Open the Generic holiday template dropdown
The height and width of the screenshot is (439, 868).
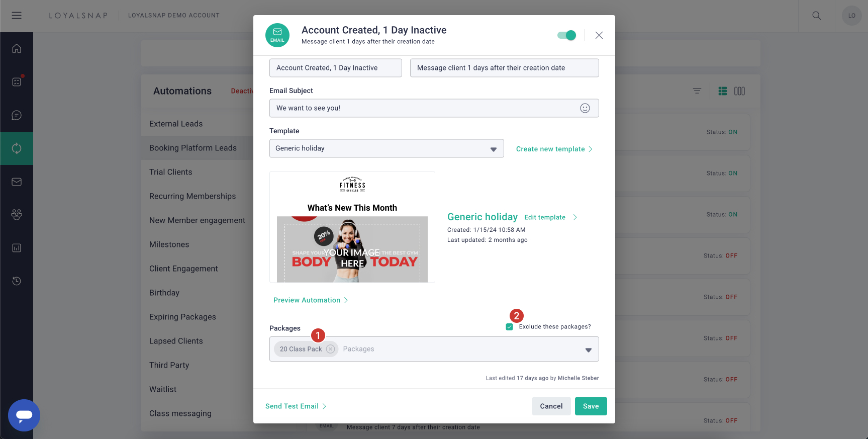click(x=387, y=148)
